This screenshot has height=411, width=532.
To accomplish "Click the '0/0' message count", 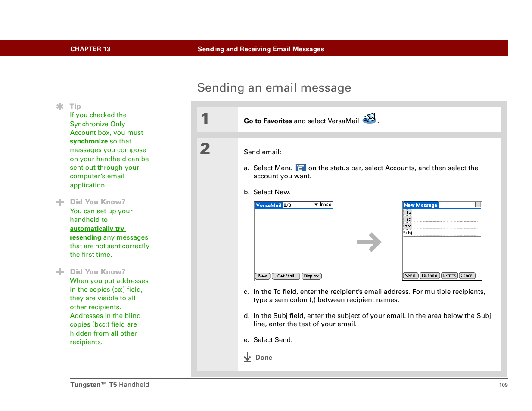I will [287, 205].
